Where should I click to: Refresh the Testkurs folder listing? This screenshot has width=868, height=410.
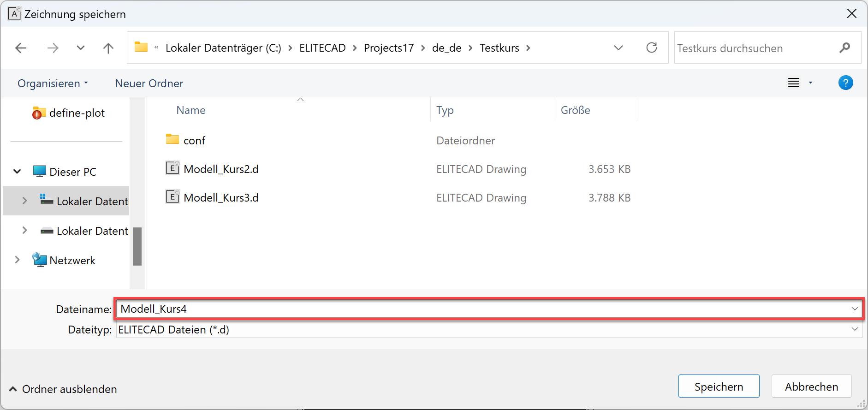pyautogui.click(x=651, y=48)
